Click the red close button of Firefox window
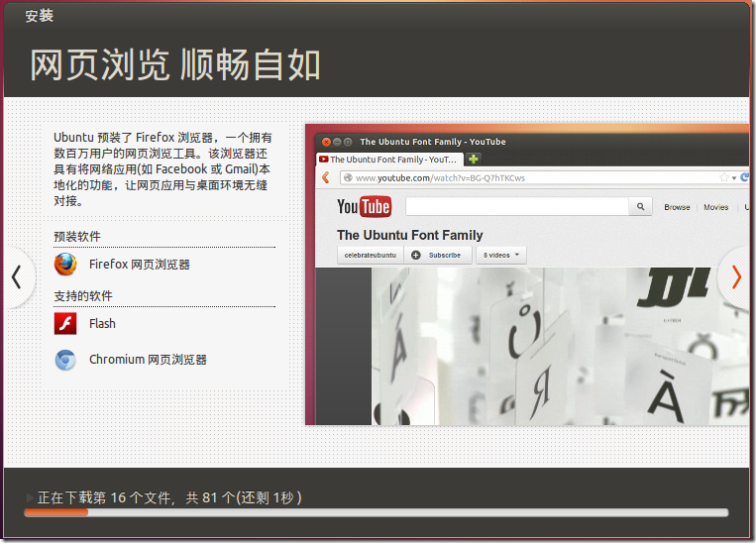Screen dimensions: 756x543 click(326, 142)
